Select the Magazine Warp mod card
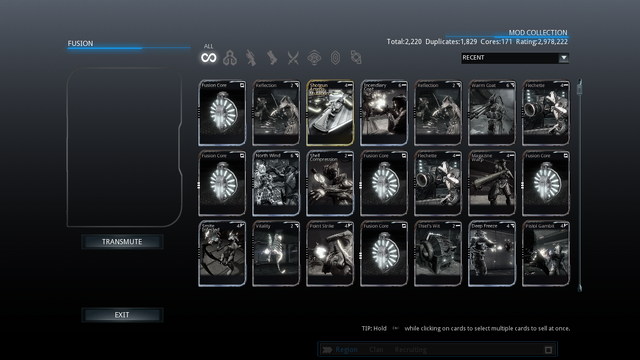640x360 pixels. coord(491,183)
